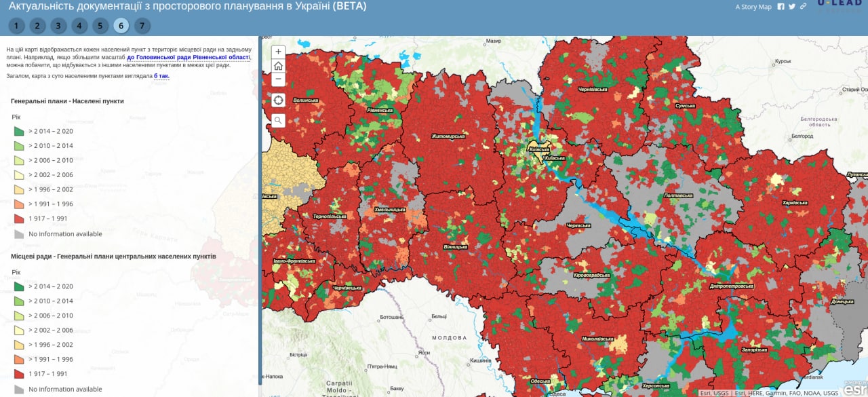The height and width of the screenshot is (397, 868).
Task: Click the Сумська region label
Action: click(686, 106)
